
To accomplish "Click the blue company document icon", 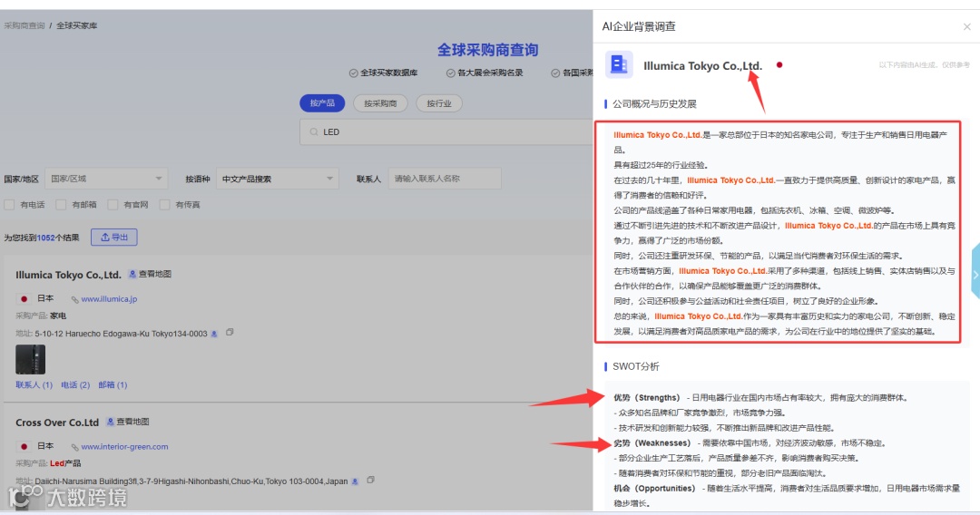I will click(619, 64).
